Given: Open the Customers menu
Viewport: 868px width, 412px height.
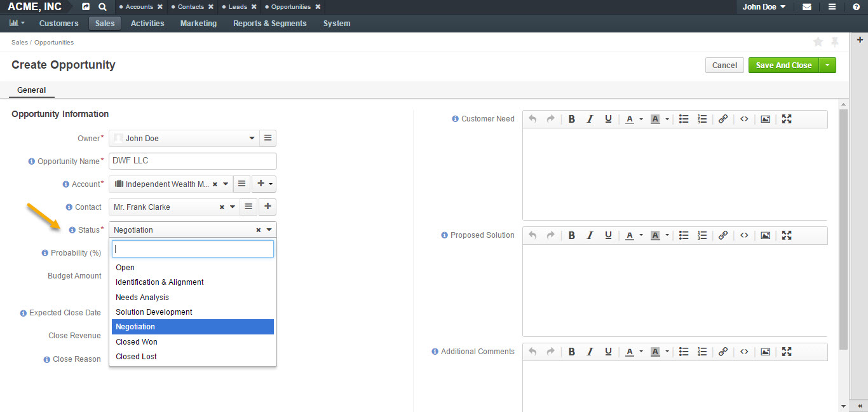Looking at the screenshot, I should pos(59,24).
